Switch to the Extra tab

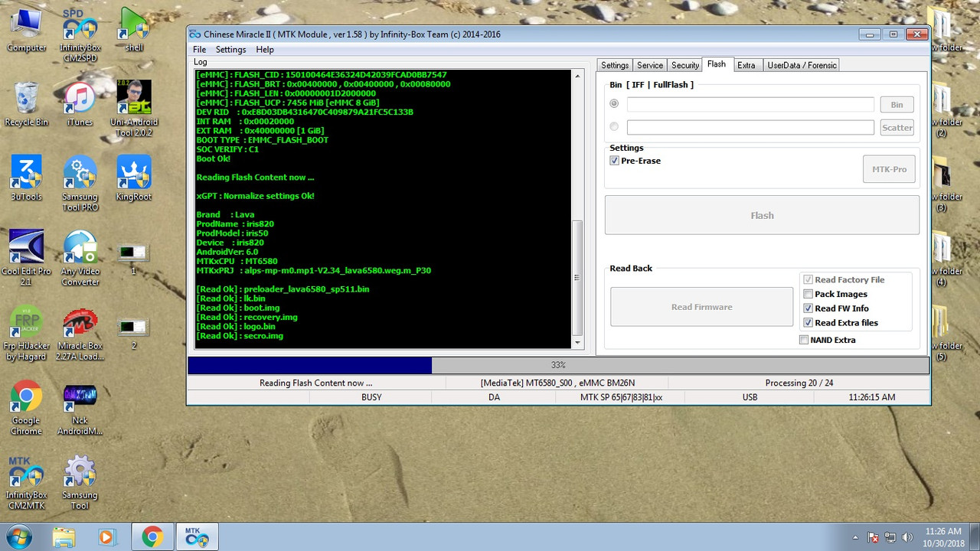(746, 65)
